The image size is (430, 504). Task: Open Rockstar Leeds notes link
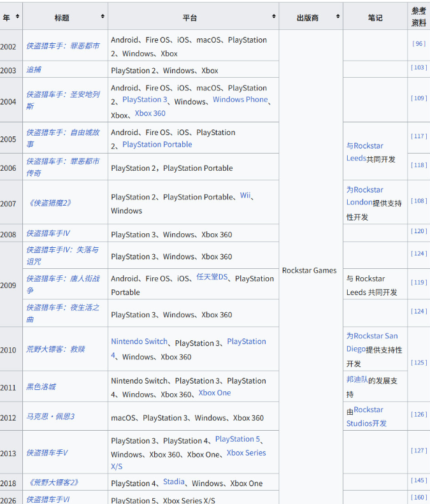[365, 152]
